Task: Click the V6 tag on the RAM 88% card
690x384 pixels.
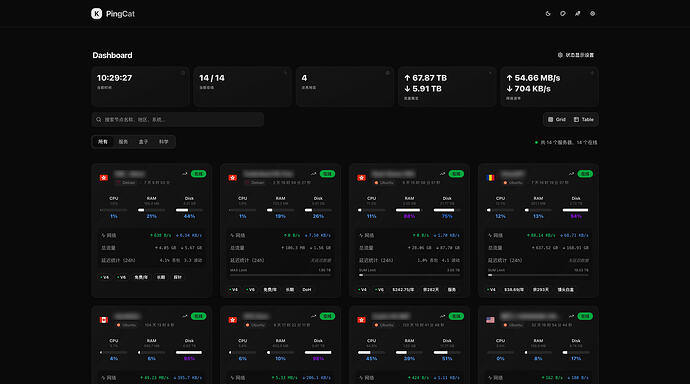Action: tap(380, 289)
